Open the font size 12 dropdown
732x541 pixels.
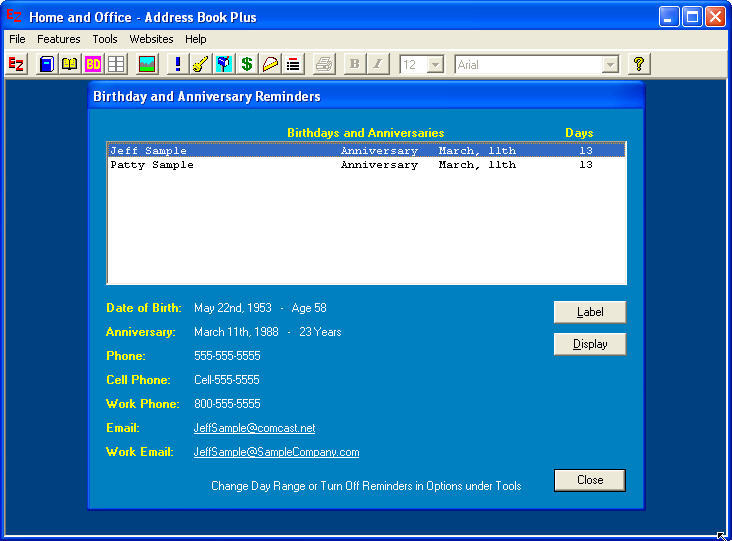435,64
